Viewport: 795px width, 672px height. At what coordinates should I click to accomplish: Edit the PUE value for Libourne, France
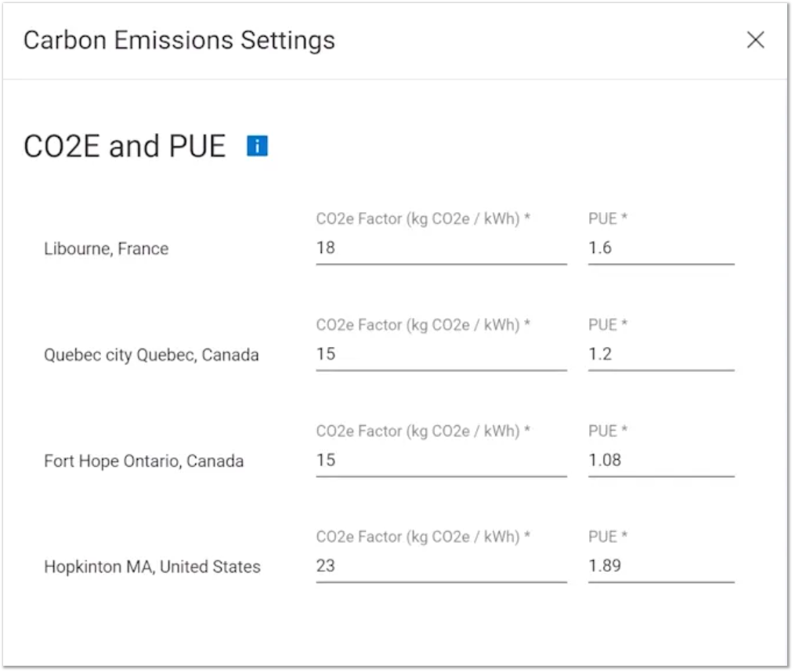point(663,248)
